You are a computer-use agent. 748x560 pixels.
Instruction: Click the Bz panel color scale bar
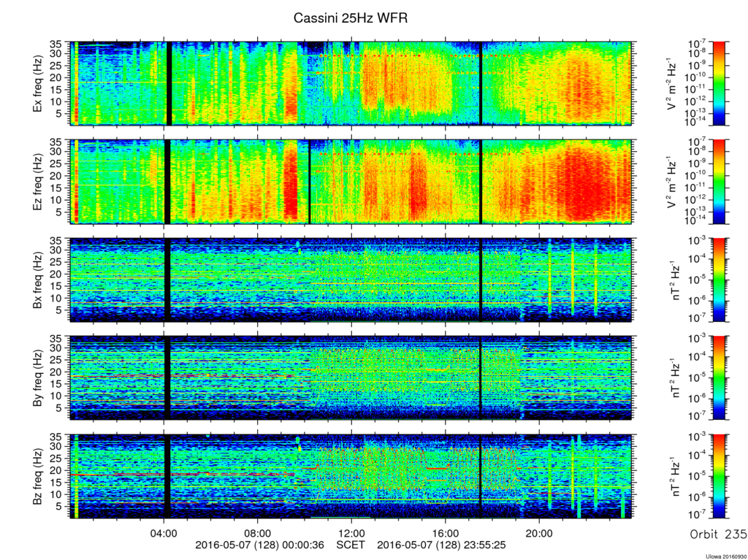(x=719, y=477)
